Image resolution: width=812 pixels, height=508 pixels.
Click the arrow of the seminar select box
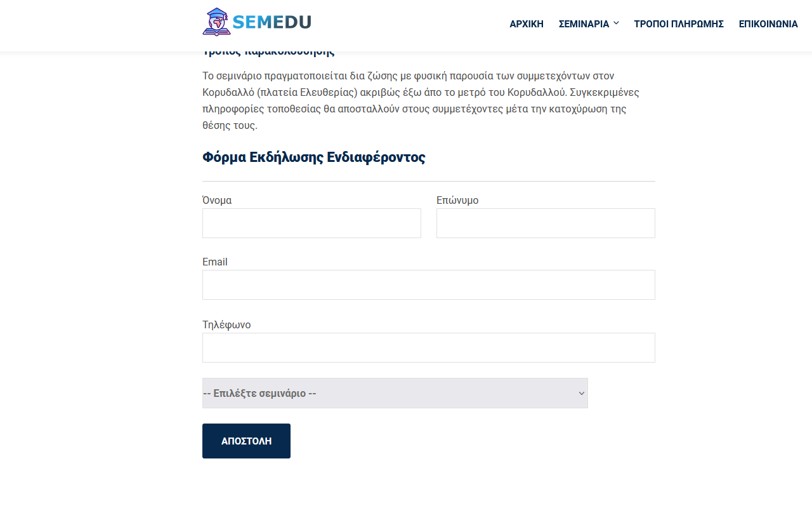pos(581,394)
